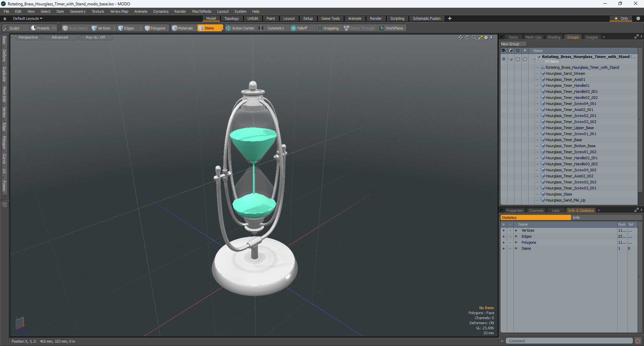Expand the Polygons statistics row
The image size is (644, 346).
point(516,242)
